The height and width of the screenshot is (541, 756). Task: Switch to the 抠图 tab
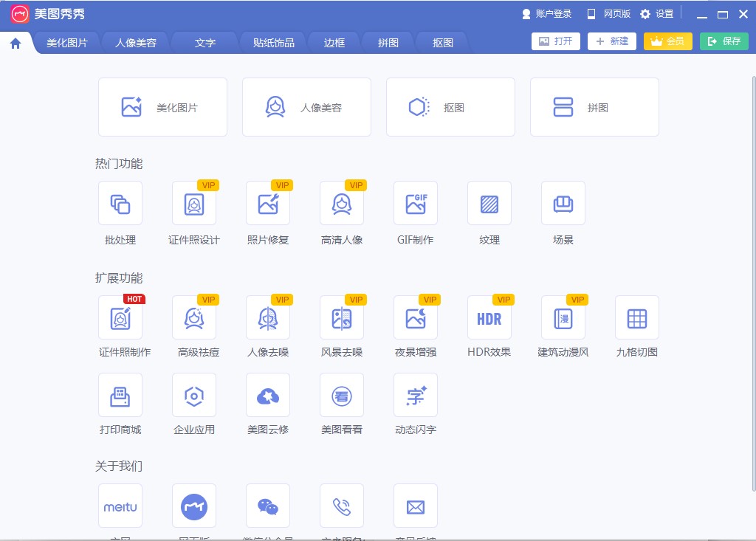[x=443, y=43]
